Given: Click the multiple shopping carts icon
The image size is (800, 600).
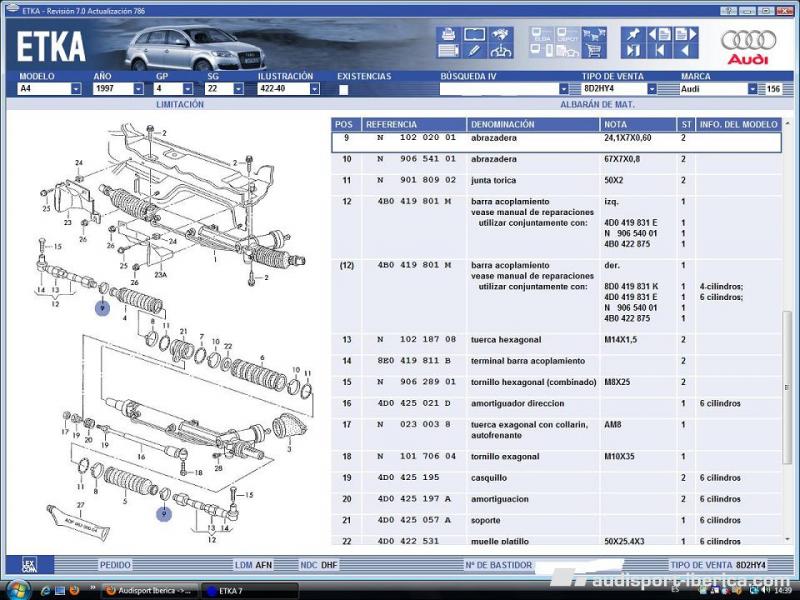Looking at the screenshot, I should (x=593, y=35).
